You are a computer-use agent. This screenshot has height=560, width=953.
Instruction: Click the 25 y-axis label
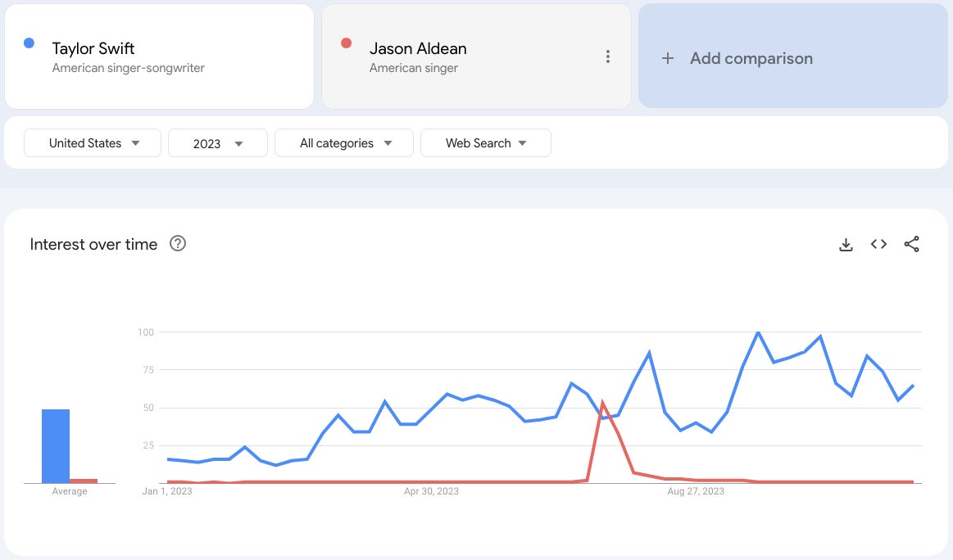click(148, 445)
